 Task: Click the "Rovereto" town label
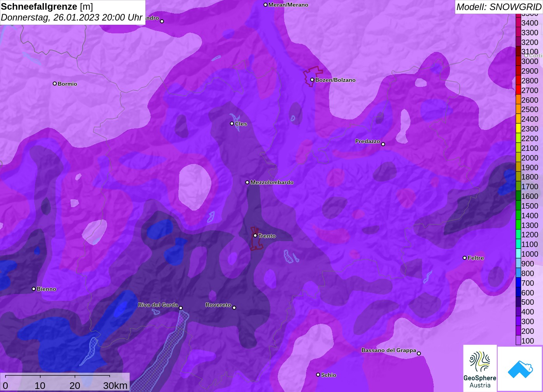click(x=218, y=305)
